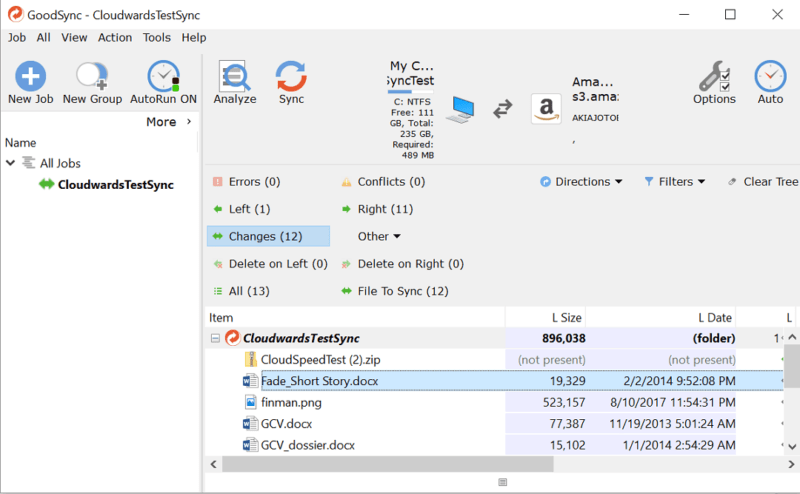Screen dimensions: 800x494
Task: Click the two-way sync direction arrows
Action: (x=503, y=109)
